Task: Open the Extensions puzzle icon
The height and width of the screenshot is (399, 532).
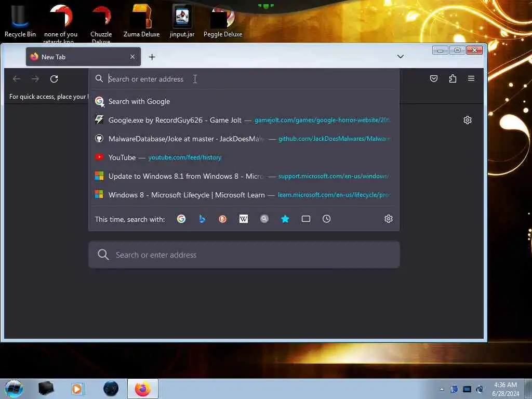Action: tap(453, 79)
